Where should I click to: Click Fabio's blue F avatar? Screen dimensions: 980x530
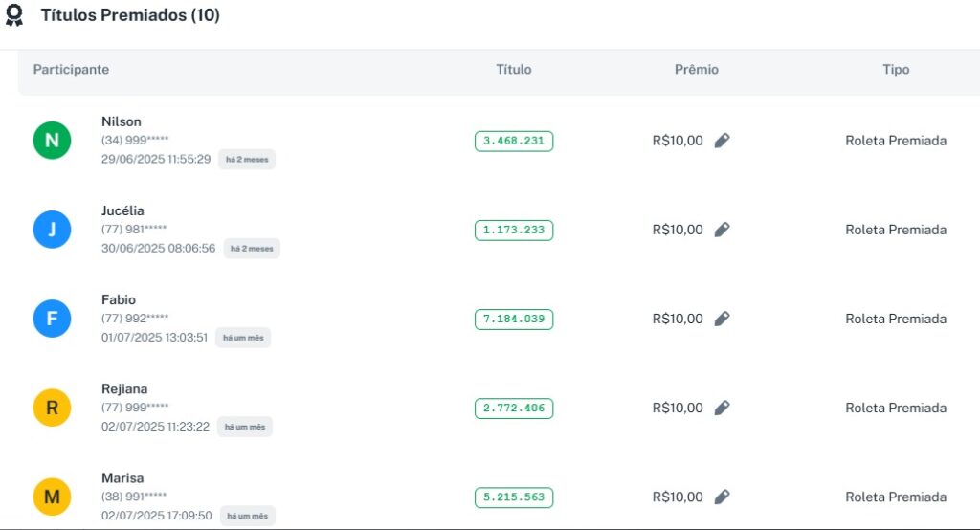[52, 319]
